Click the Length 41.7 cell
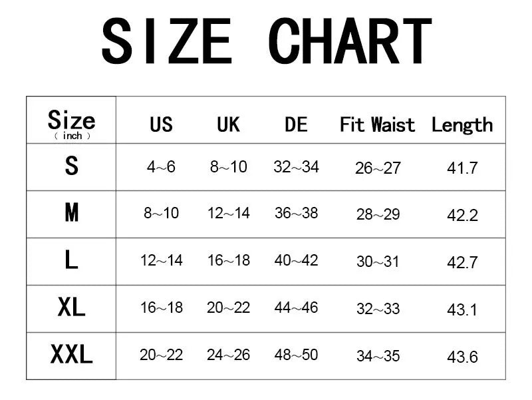 [x=462, y=168]
